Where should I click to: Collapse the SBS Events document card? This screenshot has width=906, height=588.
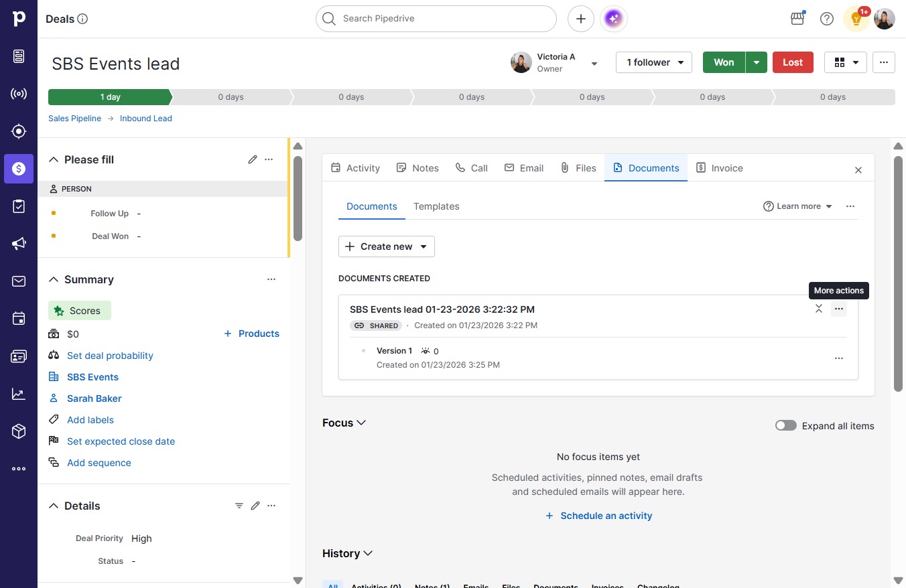[x=819, y=309]
